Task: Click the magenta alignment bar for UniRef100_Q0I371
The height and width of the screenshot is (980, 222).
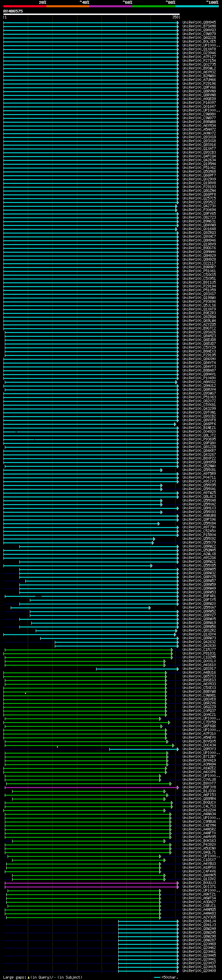Action: coord(92,887)
